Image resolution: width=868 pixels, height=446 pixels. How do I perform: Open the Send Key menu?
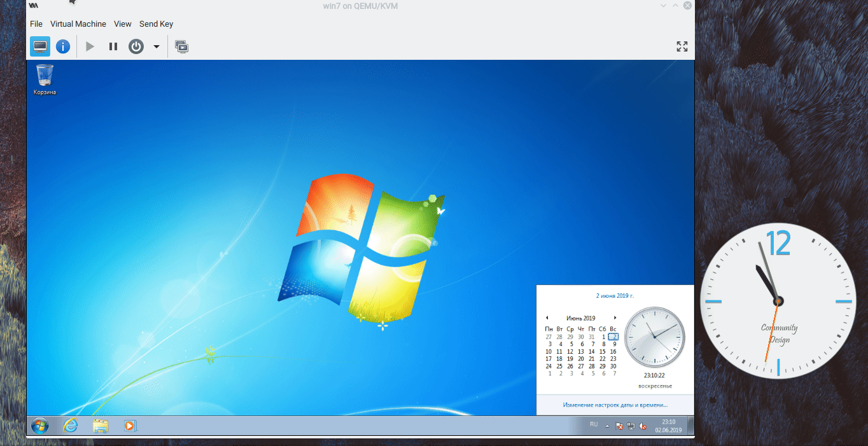pos(157,24)
